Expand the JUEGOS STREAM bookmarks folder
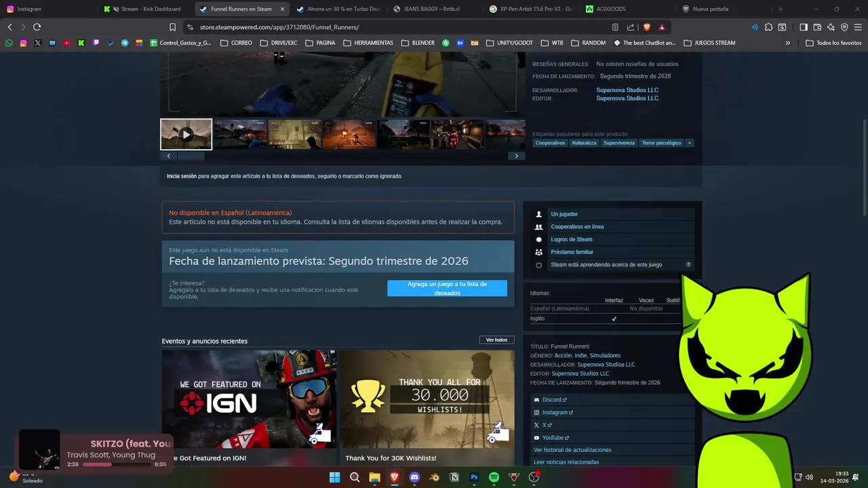The width and height of the screenshot is (868, 488). click(709, 43)
